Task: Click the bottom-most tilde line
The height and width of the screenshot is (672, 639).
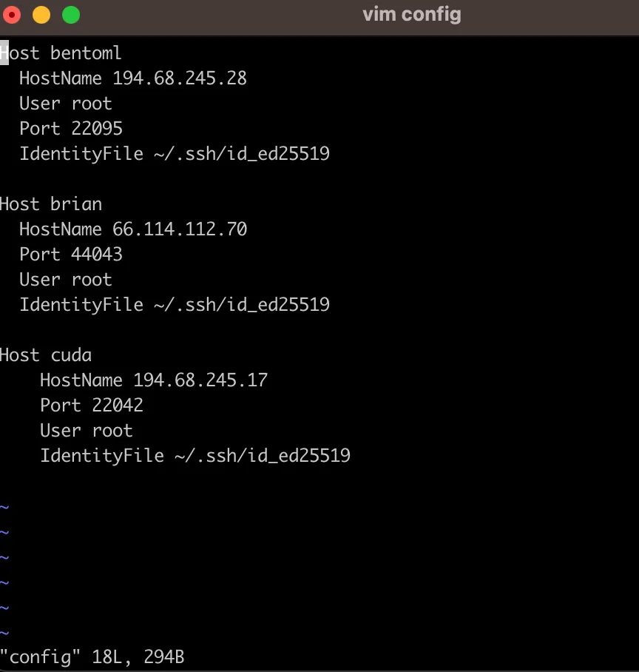Action: point(5,631)
